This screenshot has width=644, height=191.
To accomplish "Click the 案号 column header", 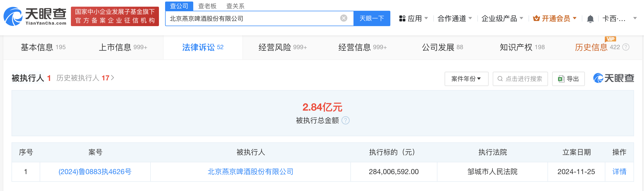I will pyautogui.click(x=95, y=152).
